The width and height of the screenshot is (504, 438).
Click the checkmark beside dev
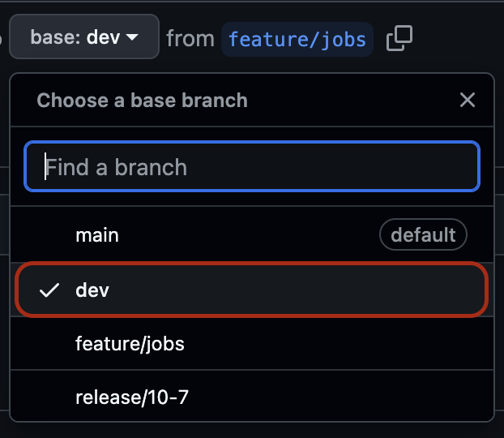pyautogui.click(x=49, y=290)
